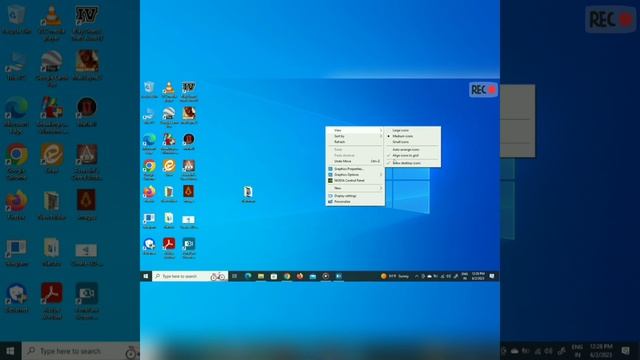Open File Explorer from the center taskbar
Image resolution: width=640 pixels, height=360 pixels.
261,276
